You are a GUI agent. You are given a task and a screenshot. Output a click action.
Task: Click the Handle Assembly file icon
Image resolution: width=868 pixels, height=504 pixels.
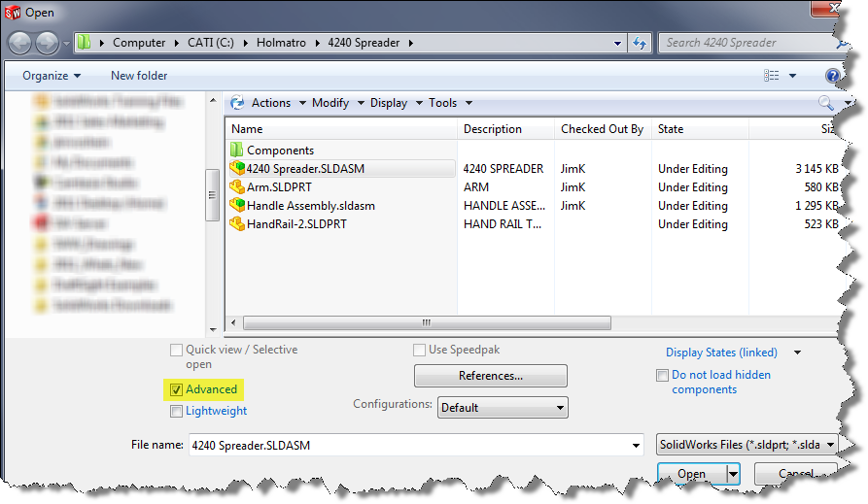pos(237,206)
